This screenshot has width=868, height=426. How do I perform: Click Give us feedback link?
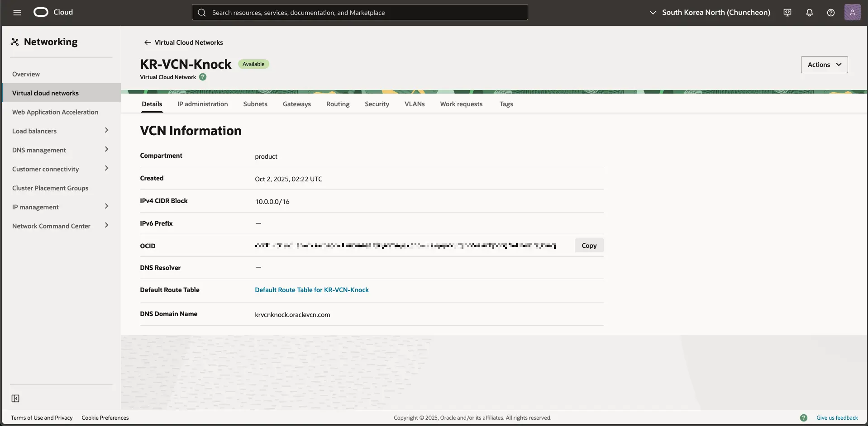tap(837, 418)
